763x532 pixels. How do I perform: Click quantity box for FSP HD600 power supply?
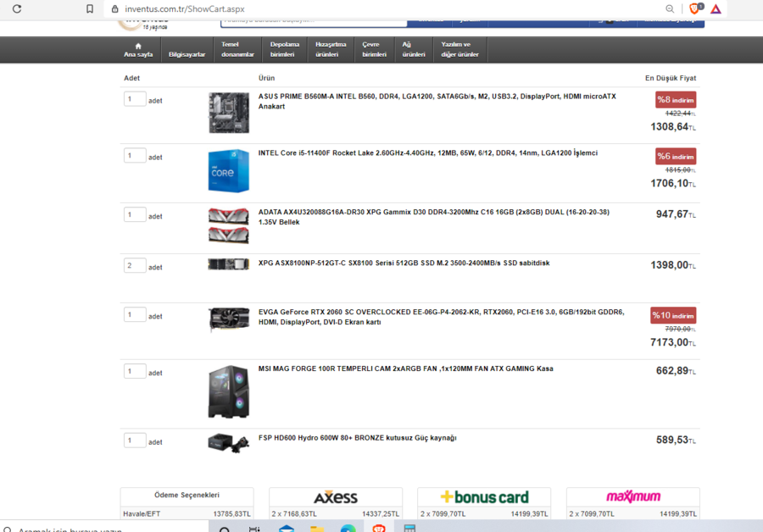[135, 441]
